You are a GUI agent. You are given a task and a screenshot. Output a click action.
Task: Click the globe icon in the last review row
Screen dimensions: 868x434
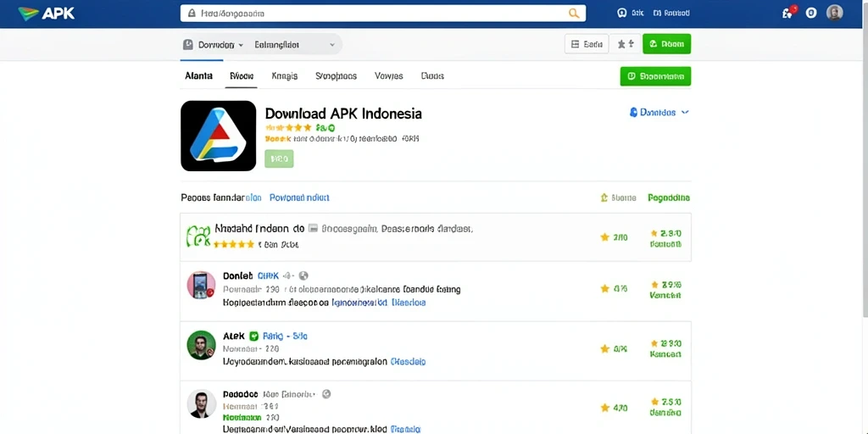(326, 394)
